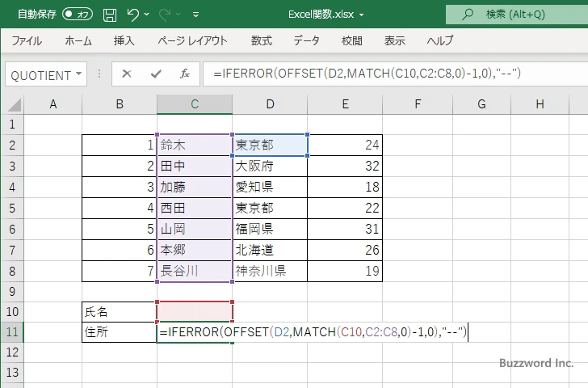Select row 13 header
This screenshot has height=388, width=588.
[x=12, y=373]
